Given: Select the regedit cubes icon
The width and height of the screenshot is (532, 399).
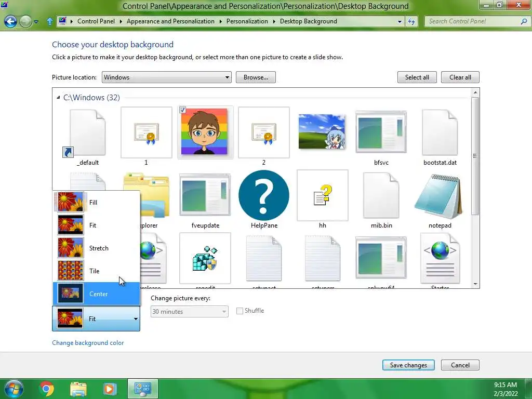Looking at the screenshot, I should 205,258.
